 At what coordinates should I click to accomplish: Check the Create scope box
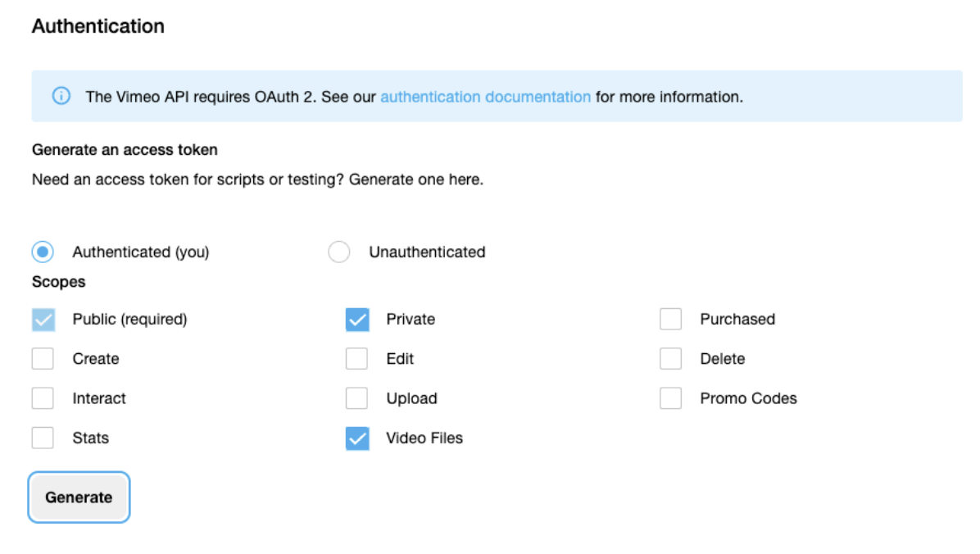tap(43, 359)
